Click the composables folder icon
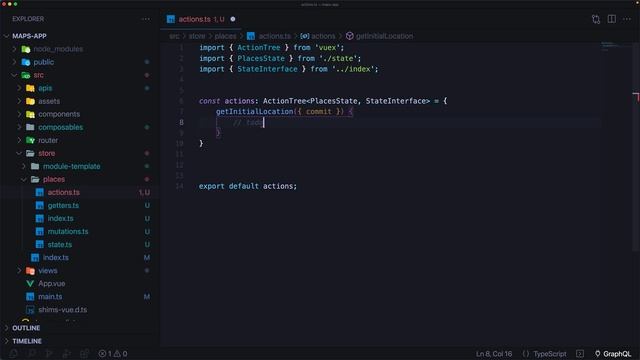 coord(30,127)
